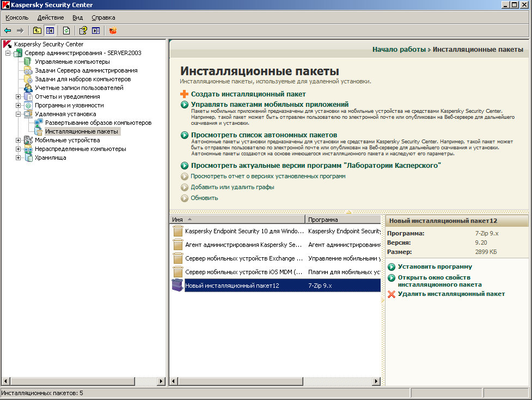Click green arrow icon beside Просмотреть актуальные версии программ
This screenshot has height=400, width=532.
(184, 166)
